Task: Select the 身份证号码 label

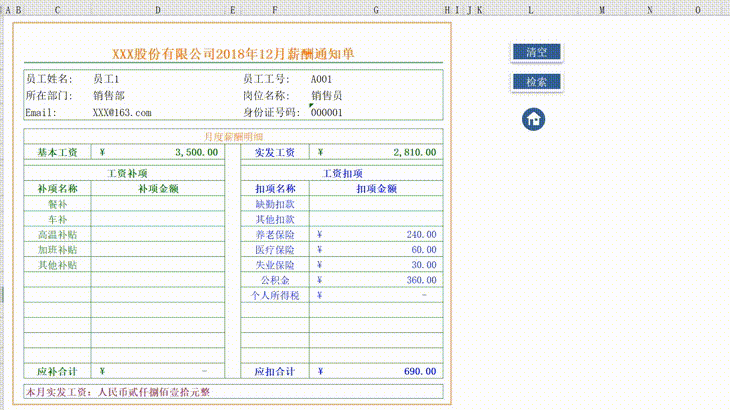Action: tap(271, 113)
